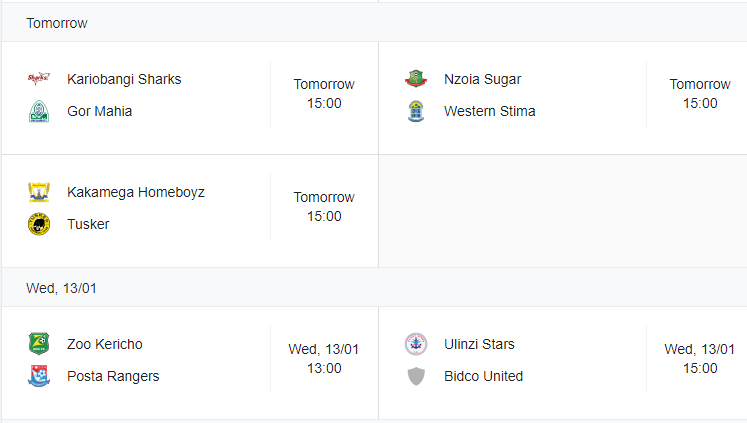Click the Kariobangi Sharks team logo
The image size is (747, 423).
click(39, 79)
